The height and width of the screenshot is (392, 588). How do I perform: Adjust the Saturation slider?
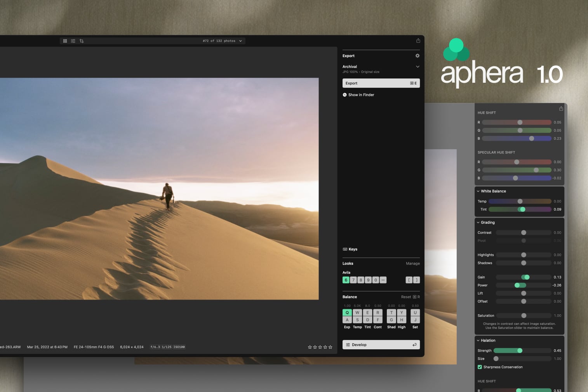(x=524, y=315)
